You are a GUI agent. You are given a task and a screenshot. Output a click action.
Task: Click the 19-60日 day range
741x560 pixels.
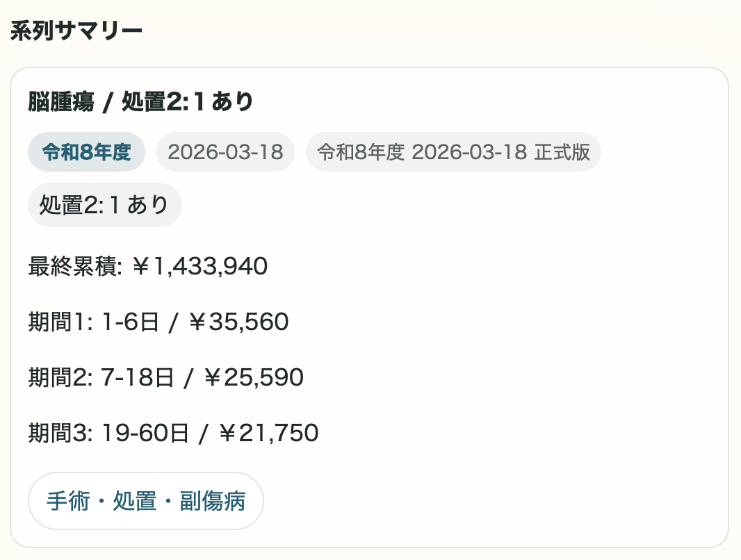click(x=145, y=433)
